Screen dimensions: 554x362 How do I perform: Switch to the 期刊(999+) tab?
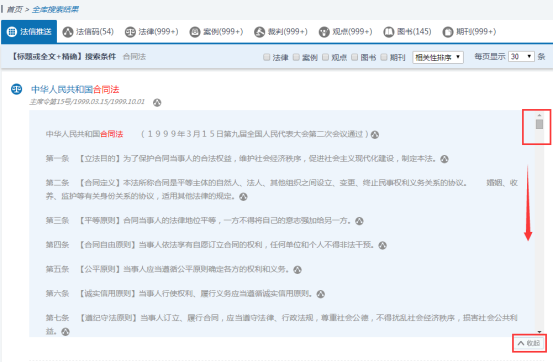469,32
